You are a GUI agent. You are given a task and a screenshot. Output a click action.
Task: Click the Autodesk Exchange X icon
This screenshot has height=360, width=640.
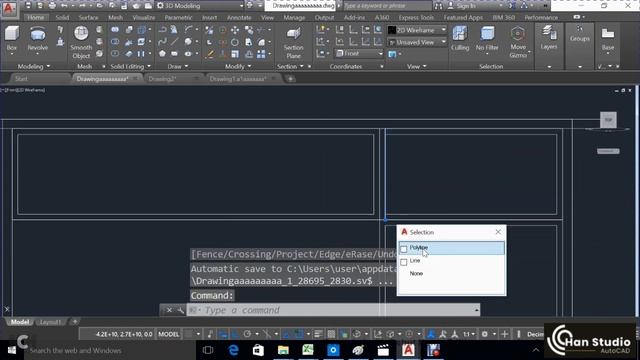pyautogui.click(x=512, y=6)
